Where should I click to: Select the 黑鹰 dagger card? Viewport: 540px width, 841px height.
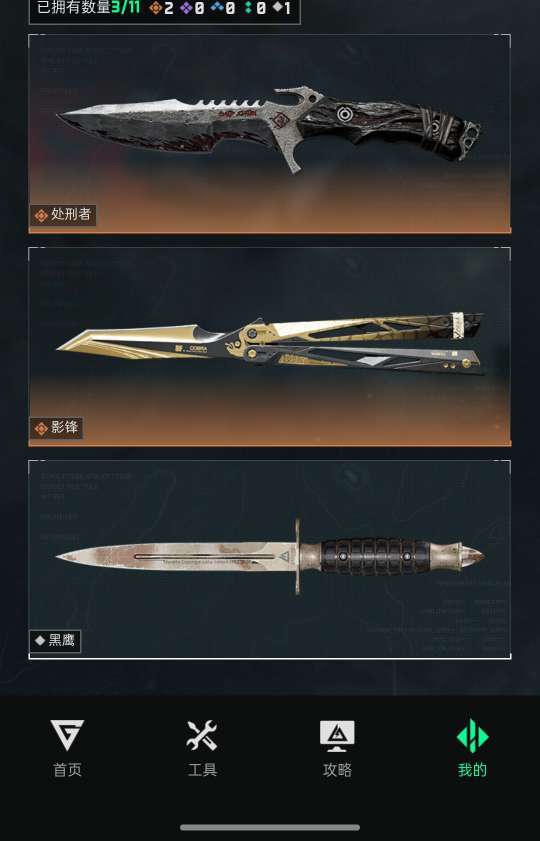pos(270,559)
